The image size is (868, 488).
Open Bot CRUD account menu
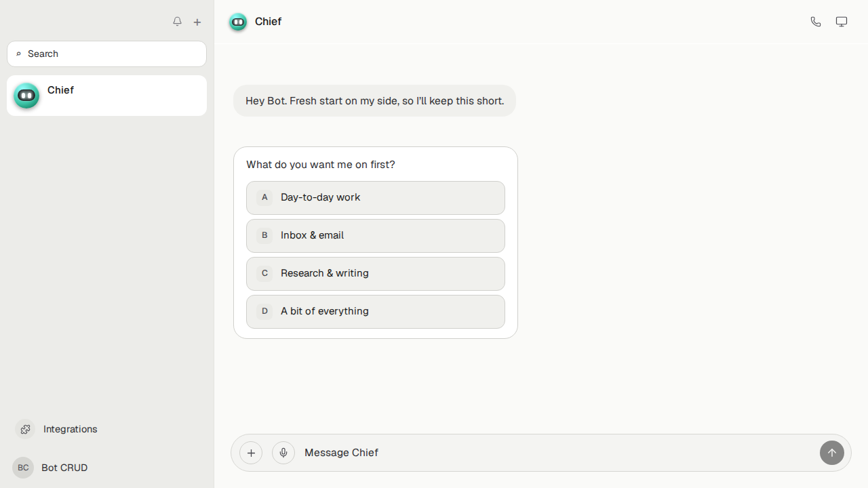51,468
